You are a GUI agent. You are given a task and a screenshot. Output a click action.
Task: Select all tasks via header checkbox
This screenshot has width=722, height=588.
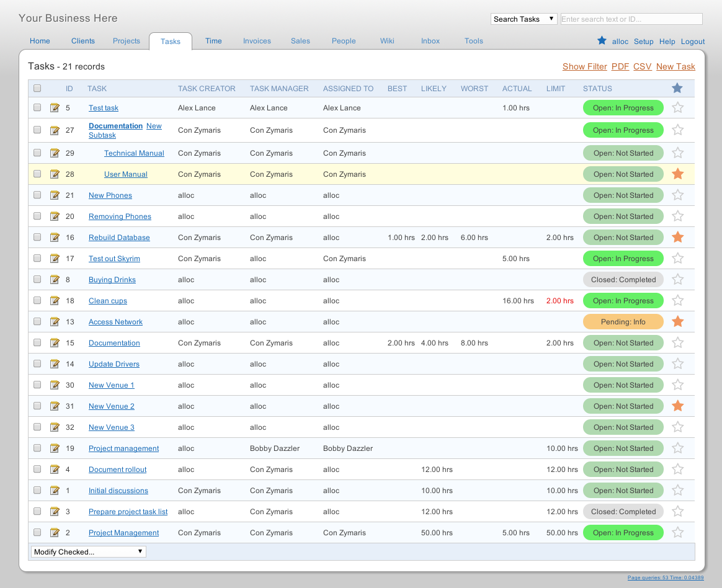click(37, 88)
